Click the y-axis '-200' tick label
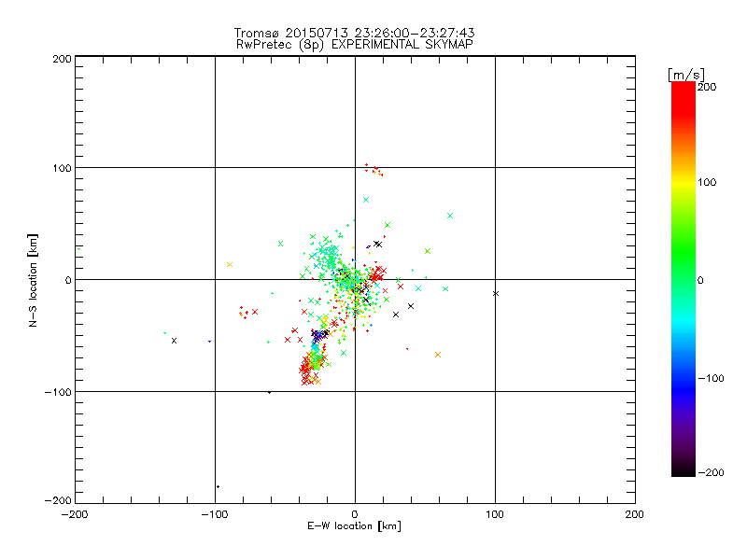 58,501
